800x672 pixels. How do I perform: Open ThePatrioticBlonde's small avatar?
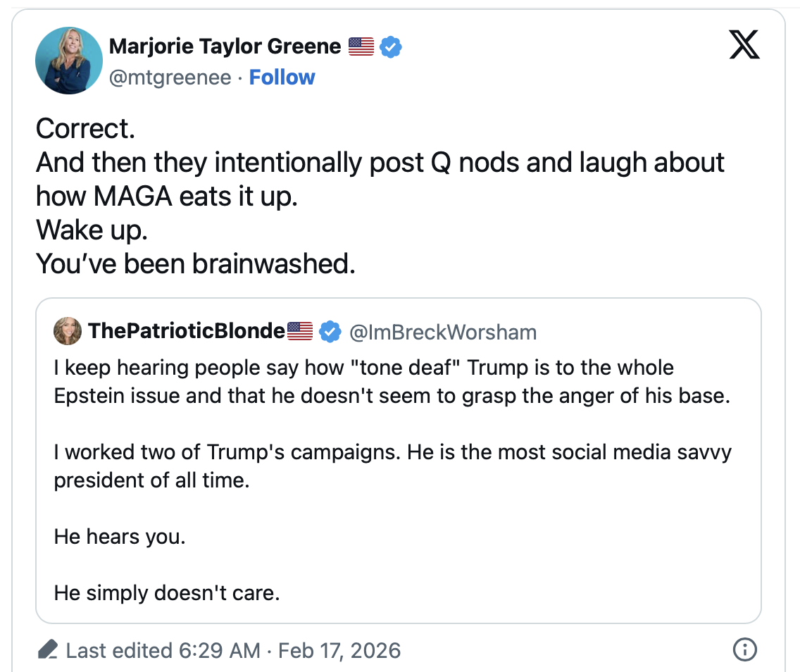click(x=68, y=331)
